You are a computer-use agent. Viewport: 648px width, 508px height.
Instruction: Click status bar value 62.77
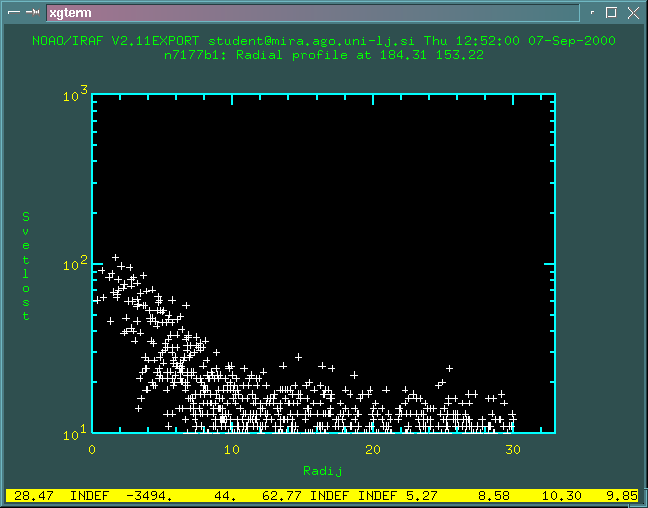tap(282, 495)
